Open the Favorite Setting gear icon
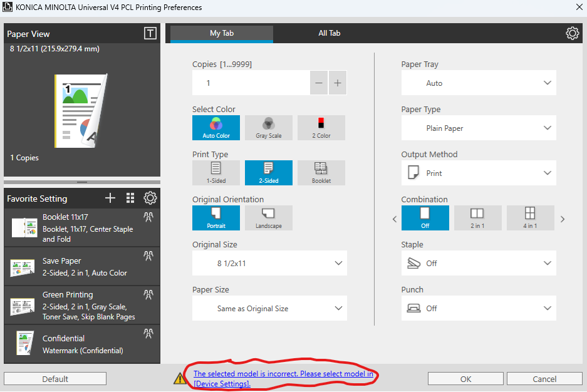 point(150,199)
